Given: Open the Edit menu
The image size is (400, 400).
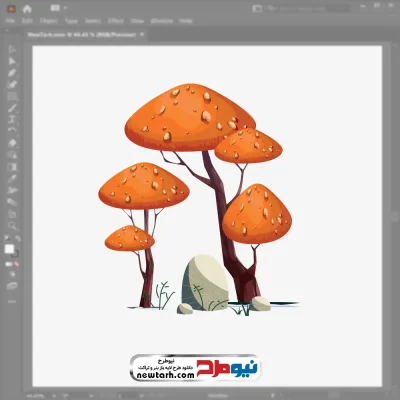Looking at the screenshot, I should click(27, 21).
